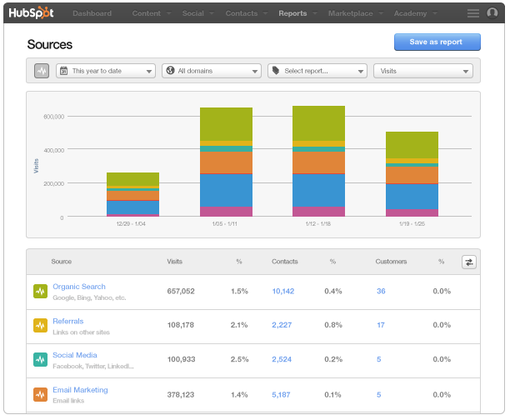This screenshot has width=510, height=420.
Task: Toggle the chart view pulse icon button
Action: pyautogui.click(x=42, y=71)
